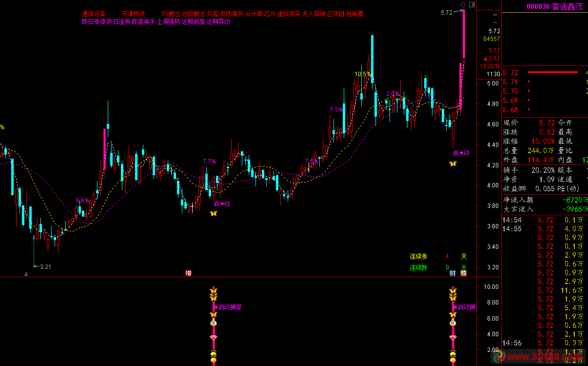Click the red 增 marker on the chart
Viewport: 588px width, 366px height.
pos(188,273)
